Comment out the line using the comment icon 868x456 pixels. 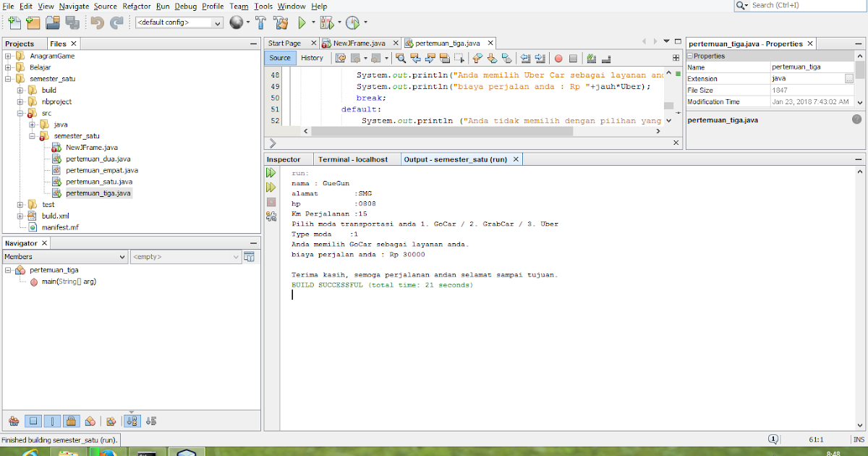coord(590,58)
